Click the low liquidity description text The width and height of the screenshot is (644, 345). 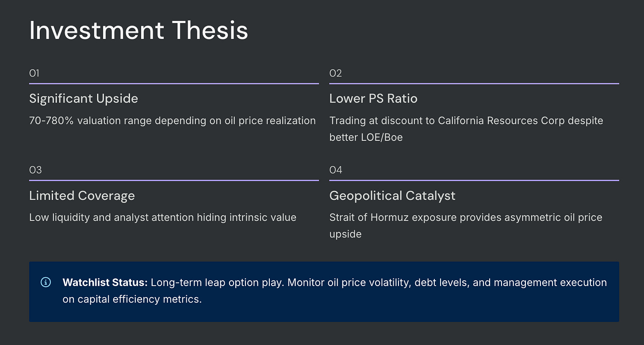point(163,217)
